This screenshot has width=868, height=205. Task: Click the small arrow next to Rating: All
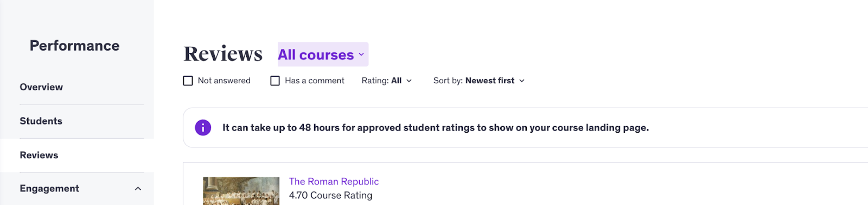pyautogui.click(x=409, y=80)
